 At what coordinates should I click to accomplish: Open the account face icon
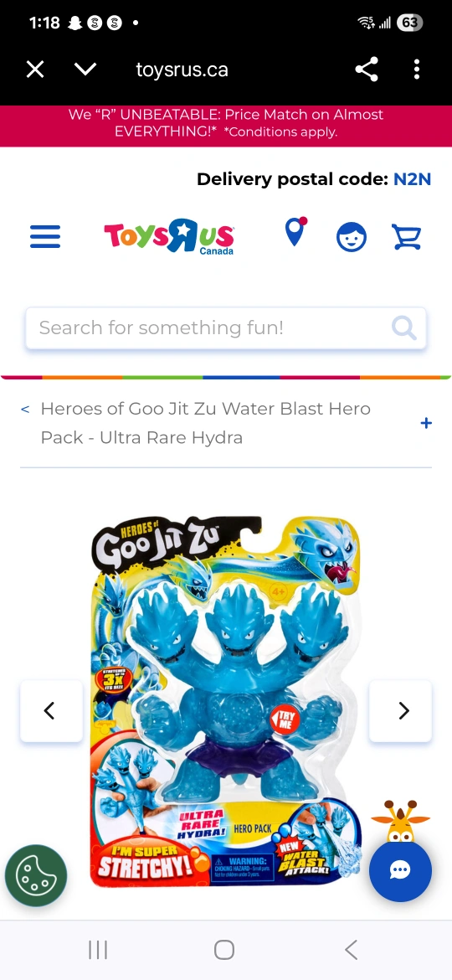click(x=352, y=237)
